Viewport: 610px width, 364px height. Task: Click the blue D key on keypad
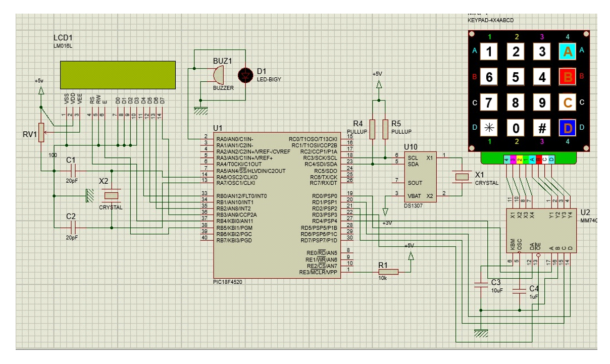(568, 128)
